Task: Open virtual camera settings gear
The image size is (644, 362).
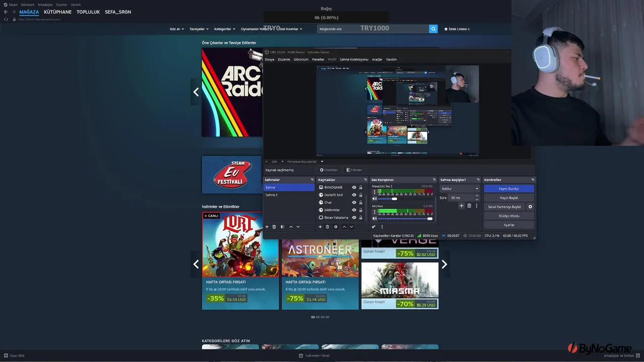Action: pos(530,207)
